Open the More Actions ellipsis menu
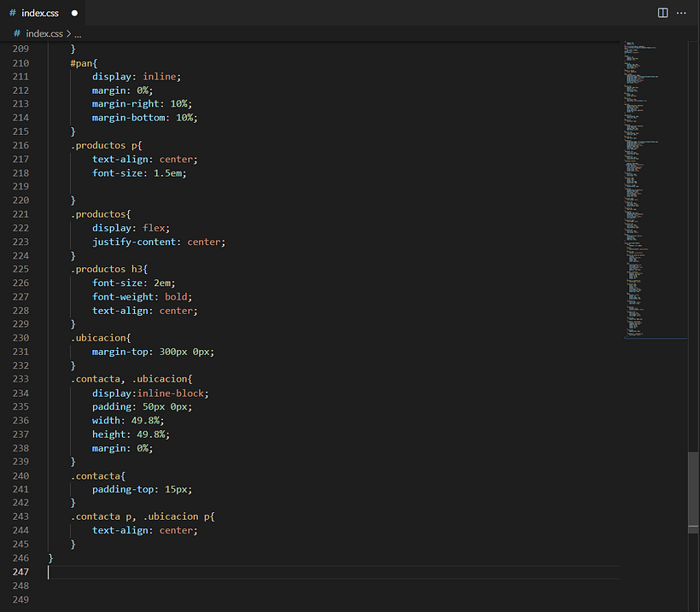The width and height of the screenshot is (700, 612). [681, 13]
